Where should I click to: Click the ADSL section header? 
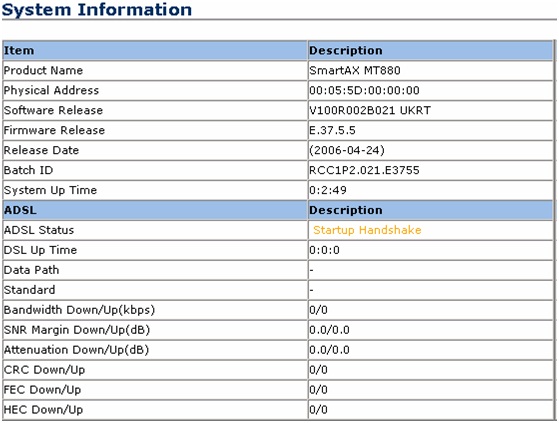[x=20, y=210]
